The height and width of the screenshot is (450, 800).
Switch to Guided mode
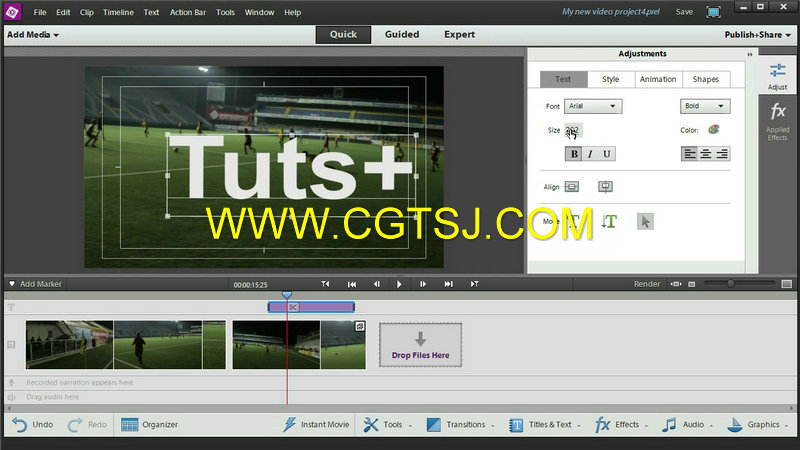[x=402, y=34]
